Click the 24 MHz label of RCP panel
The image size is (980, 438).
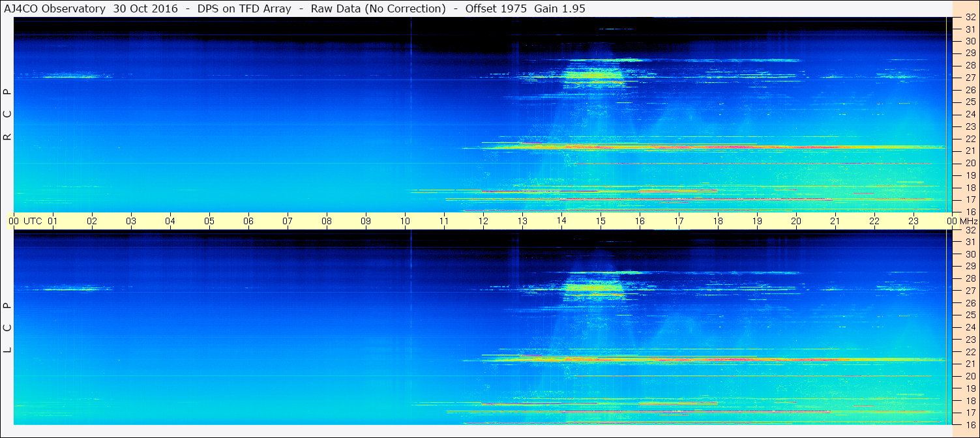970,114
